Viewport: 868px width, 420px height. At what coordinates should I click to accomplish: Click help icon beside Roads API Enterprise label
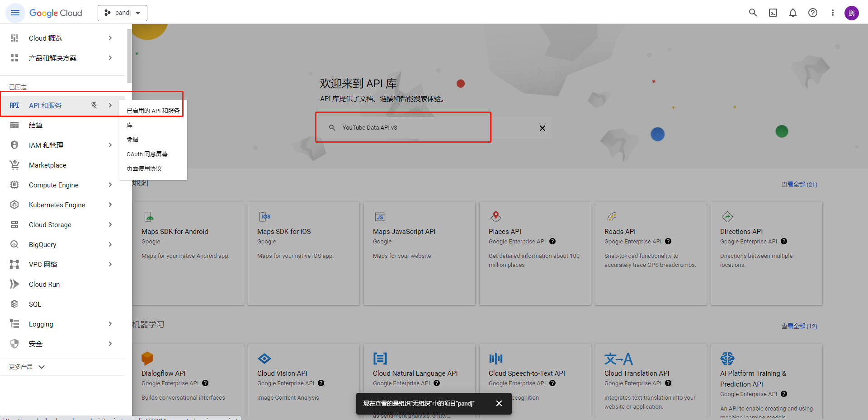[668, 242]
